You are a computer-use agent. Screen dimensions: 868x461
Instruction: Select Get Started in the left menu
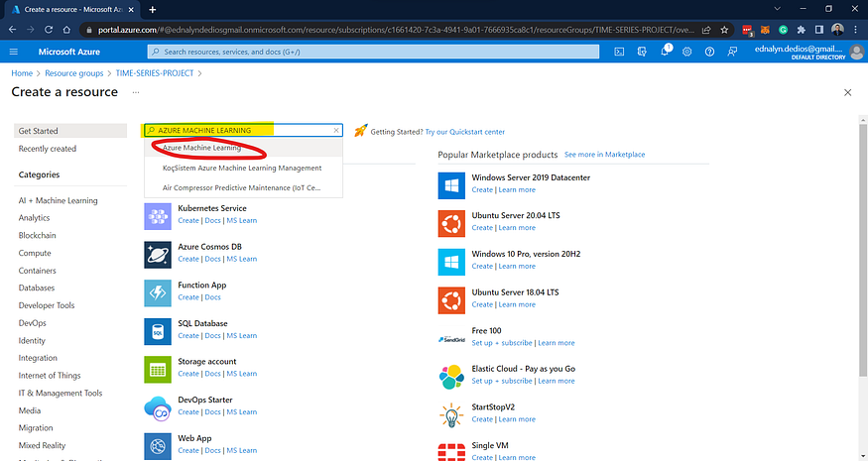(70, 131)
